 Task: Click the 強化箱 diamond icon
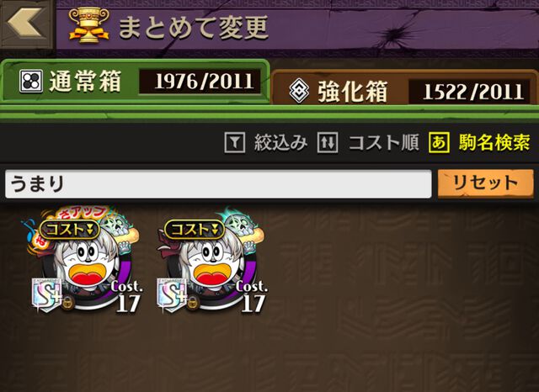(299, 91)
